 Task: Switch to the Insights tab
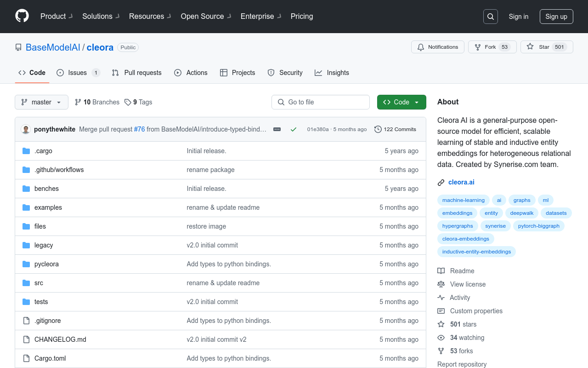[x=332, y=73]
